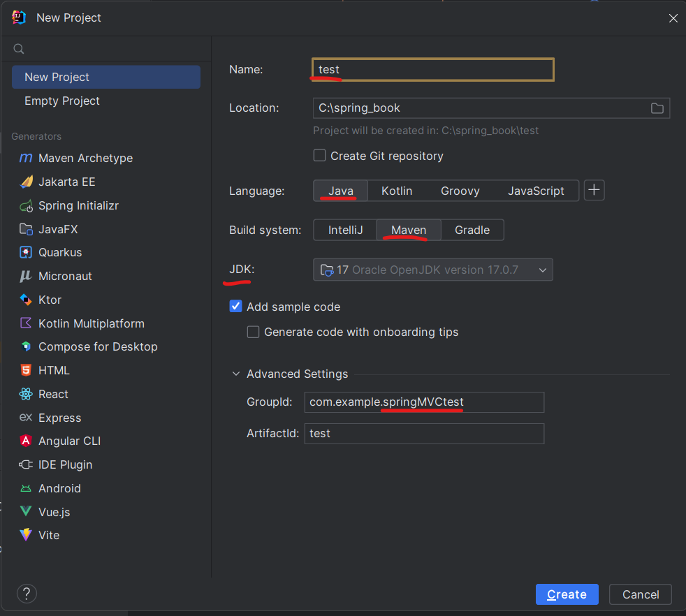Image resolution: width=686 pixels, height=616 pixels.
Task: Open the JDK version dropdown
Action: point(433,270)
